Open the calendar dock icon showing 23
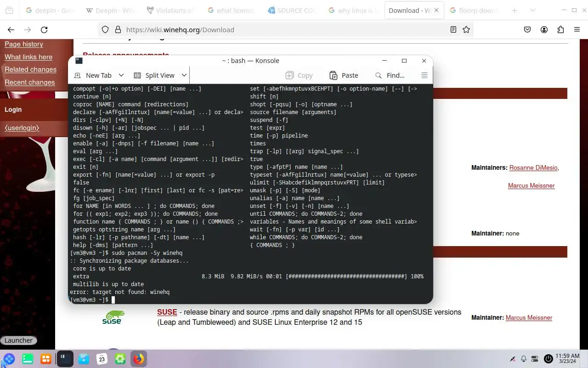This screenshot has width=588, height=368. pyautogui.click(x=102, y=359)
